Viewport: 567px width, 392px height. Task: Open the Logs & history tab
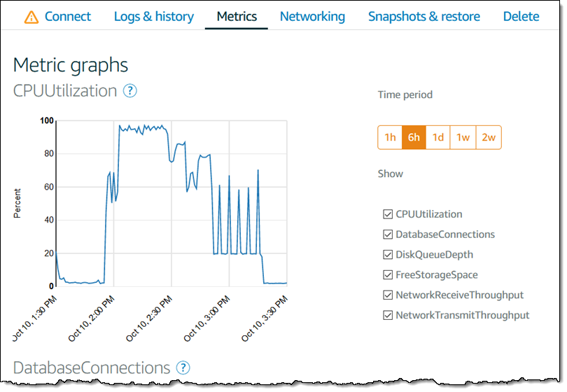tap(153, 16)
